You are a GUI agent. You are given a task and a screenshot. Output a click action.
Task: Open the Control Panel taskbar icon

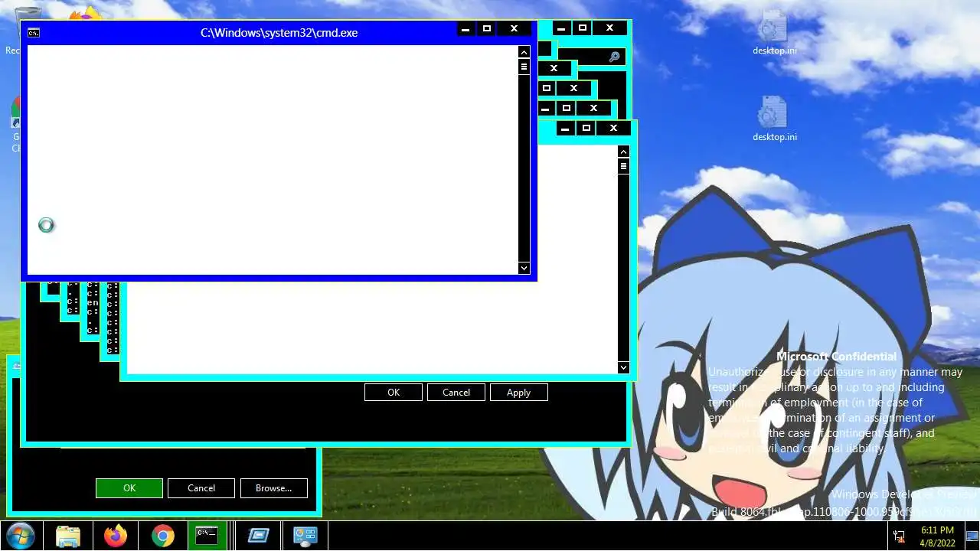pyautogui.click(x=305, y=536)
